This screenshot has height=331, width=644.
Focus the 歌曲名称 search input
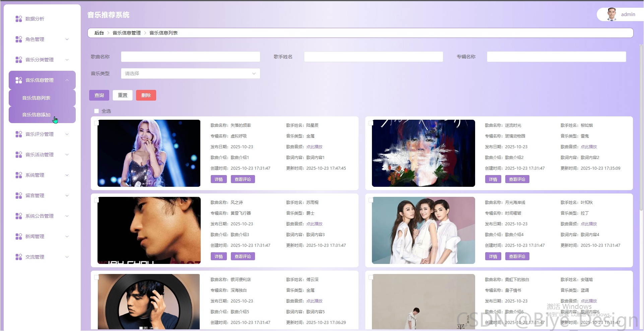click(x=190, y=57)
